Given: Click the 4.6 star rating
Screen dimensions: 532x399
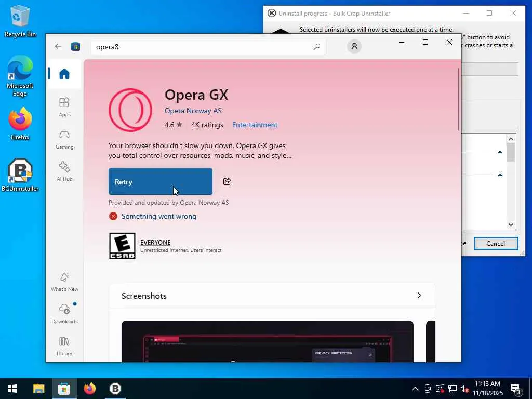Looking at the screenshot, I should click(x=174, y=125).
